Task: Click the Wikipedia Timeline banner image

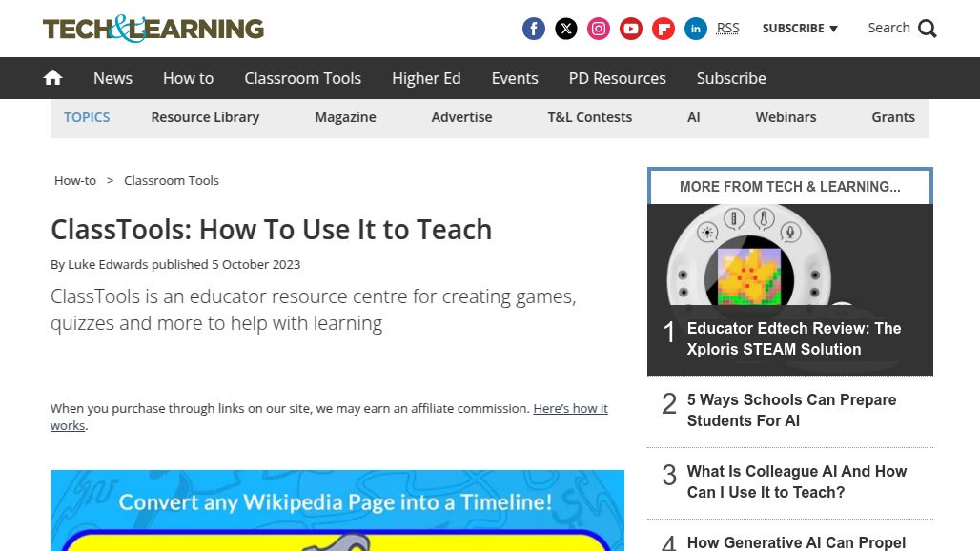Action: coord(337,510)
